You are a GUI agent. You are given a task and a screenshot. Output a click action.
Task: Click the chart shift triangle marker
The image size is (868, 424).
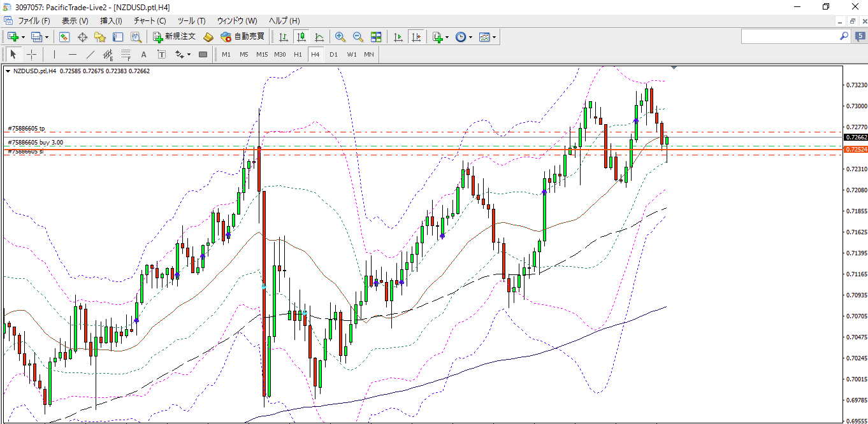(x=674, y=67)
